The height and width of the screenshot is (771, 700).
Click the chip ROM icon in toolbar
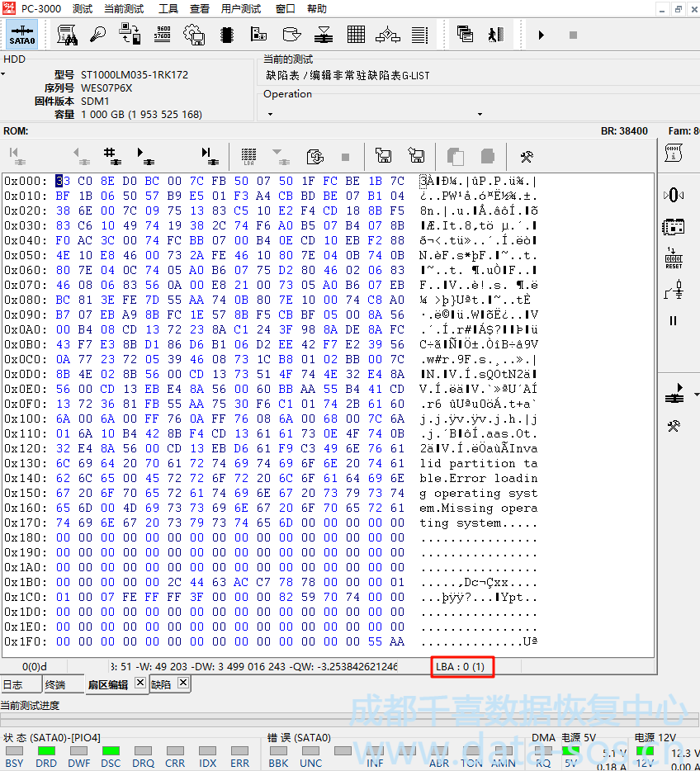225,35
